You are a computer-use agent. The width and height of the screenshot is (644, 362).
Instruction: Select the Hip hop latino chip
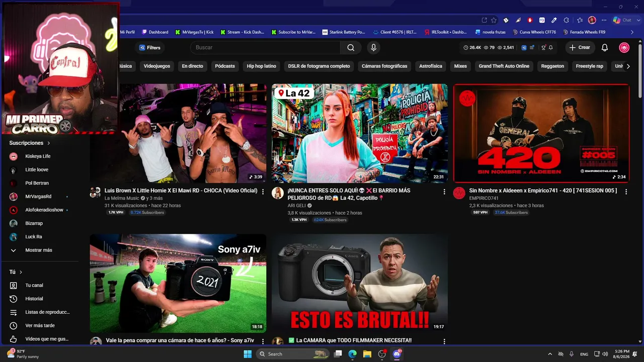(262, 66)
